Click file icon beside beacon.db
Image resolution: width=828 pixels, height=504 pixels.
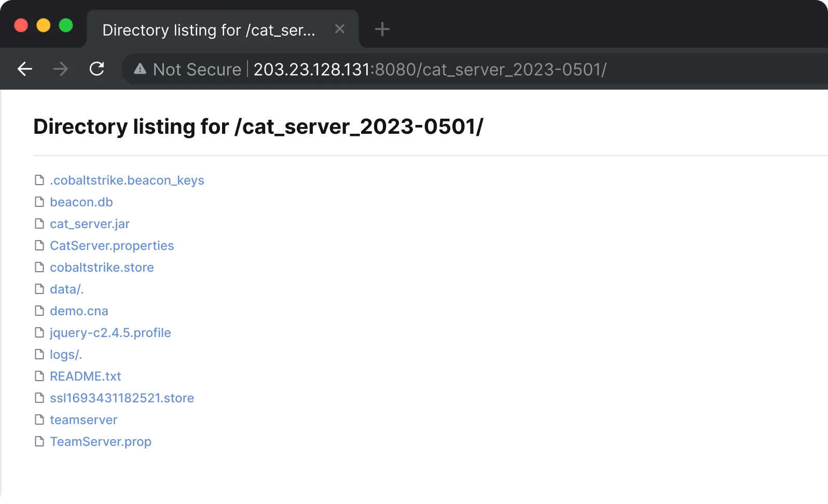pos(39,202)
